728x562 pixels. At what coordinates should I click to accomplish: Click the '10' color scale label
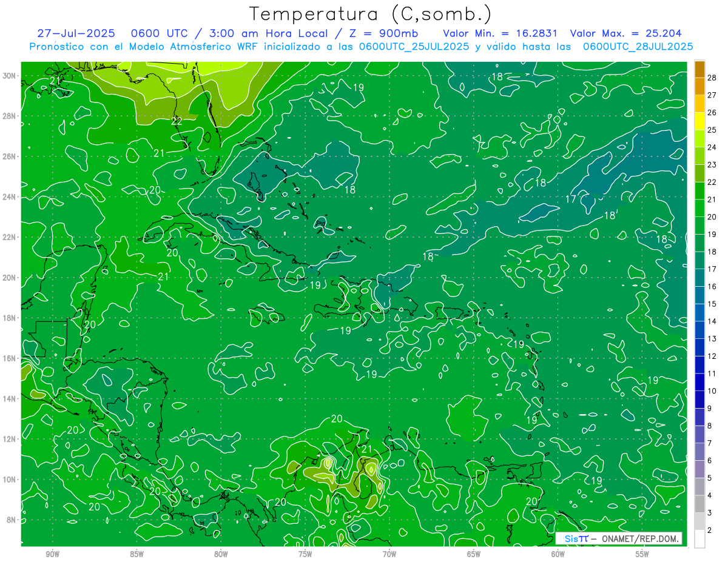[x=712, y=390]
